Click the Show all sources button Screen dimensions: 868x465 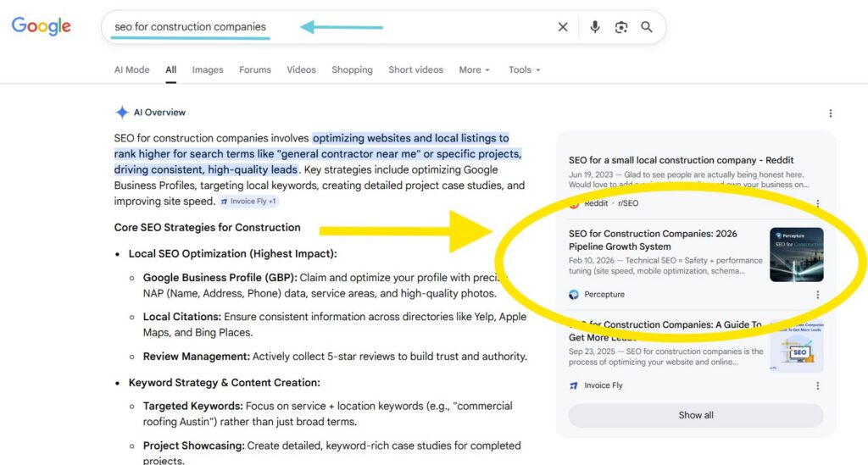click(696, 415)
